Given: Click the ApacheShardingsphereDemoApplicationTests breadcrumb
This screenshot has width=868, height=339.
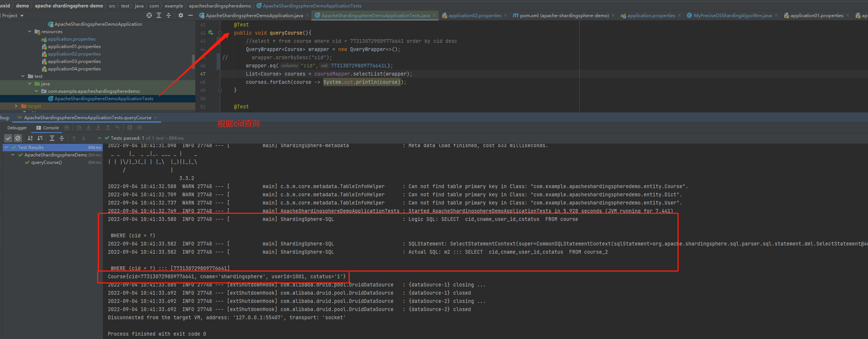Looking at the screenshot, I should point(309,6).
